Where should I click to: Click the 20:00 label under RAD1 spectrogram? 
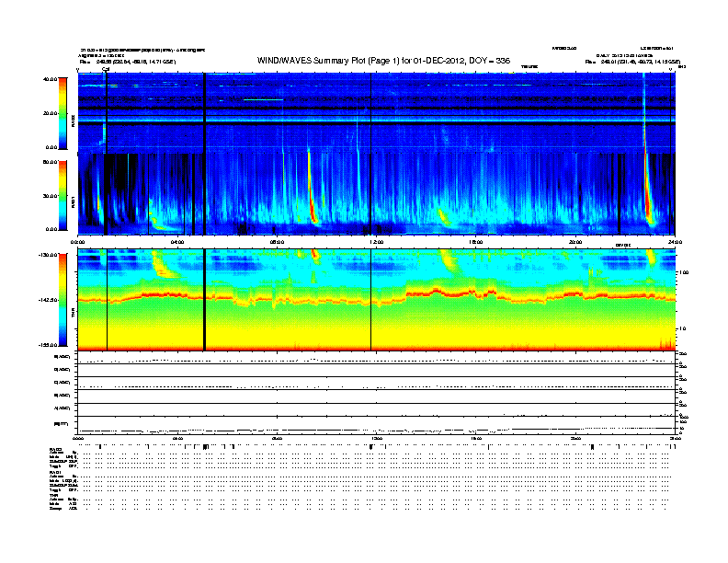(x=575, y=242)
